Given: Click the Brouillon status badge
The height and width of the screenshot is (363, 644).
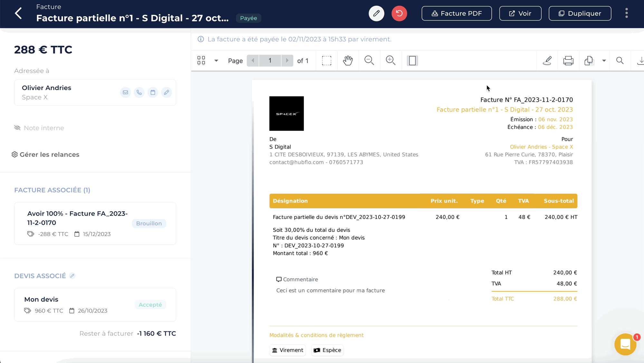Looking at the screenshot, I should tap(149, 223).
